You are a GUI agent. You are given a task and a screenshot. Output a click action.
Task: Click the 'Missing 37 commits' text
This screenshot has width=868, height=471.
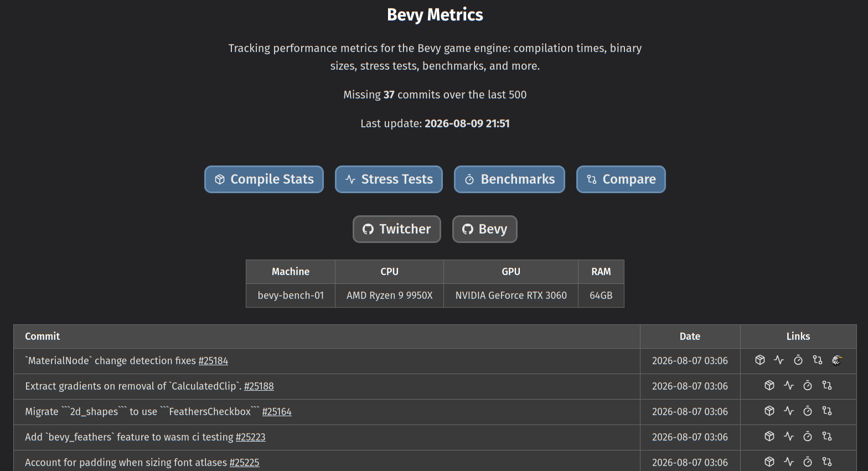435,95
